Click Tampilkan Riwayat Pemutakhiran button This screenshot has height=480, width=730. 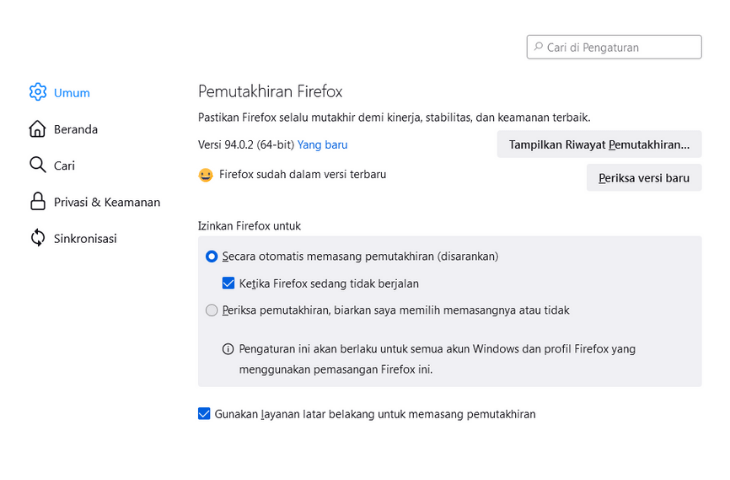click(x=599, y=144)
